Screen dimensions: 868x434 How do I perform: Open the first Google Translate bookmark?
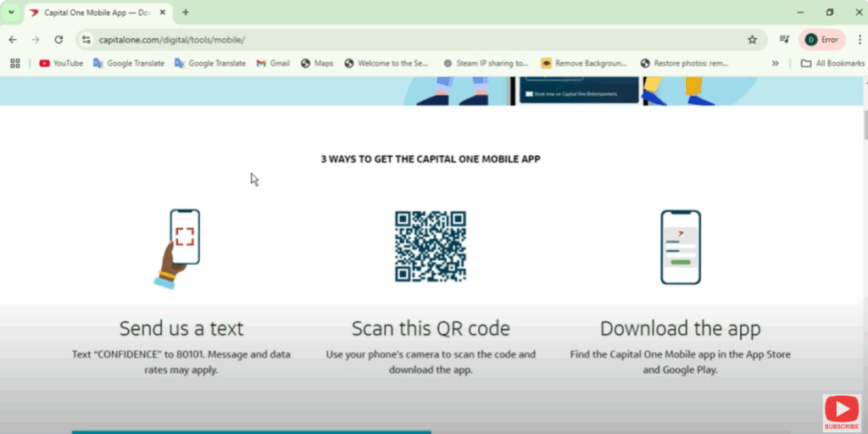pos(129,63)
